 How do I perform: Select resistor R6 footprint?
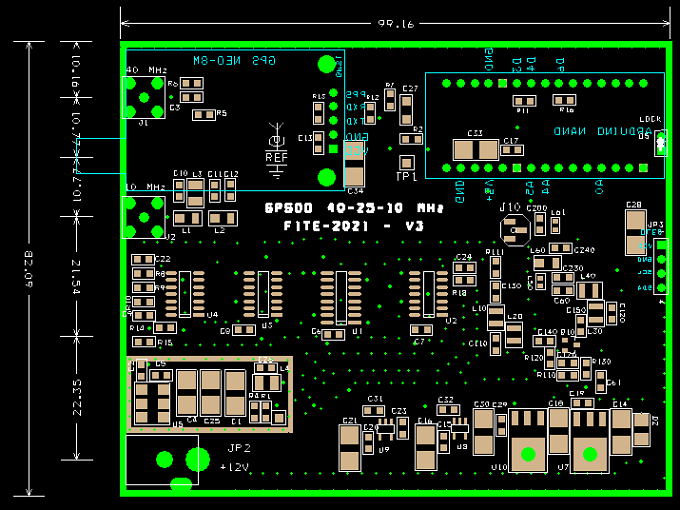192,83
